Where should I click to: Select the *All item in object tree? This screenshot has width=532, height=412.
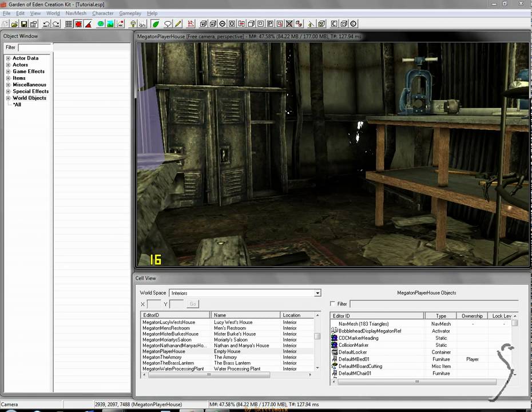[x=17, y=105]
